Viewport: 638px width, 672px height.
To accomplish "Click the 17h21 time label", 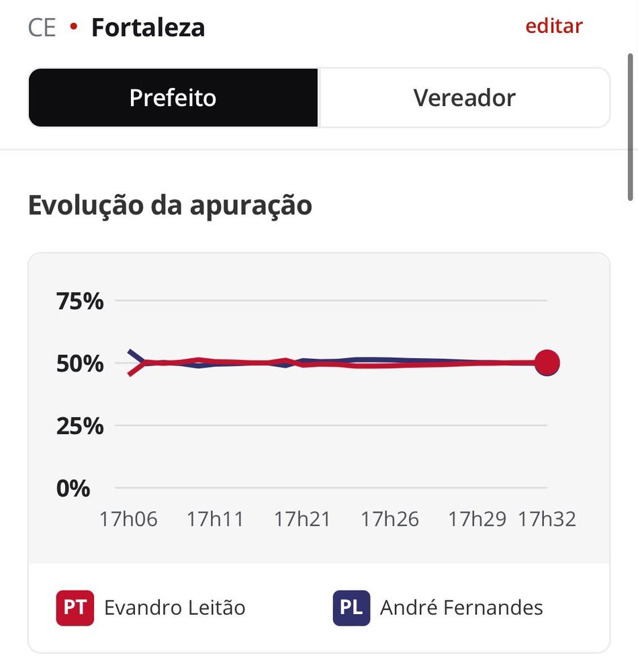I will (302, 519).
